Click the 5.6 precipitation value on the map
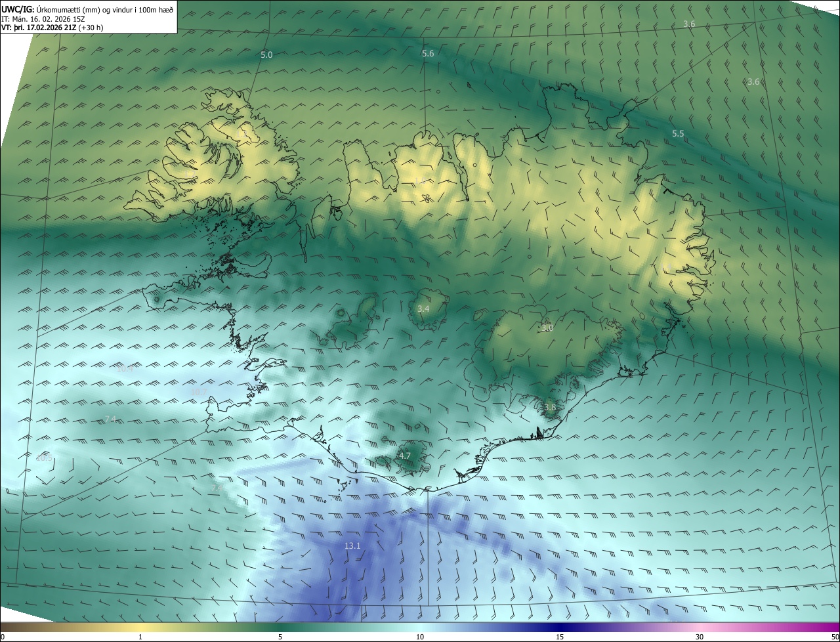Image resolution: width=840 pixels, height=642 pixels. click(x=428, y=54)
